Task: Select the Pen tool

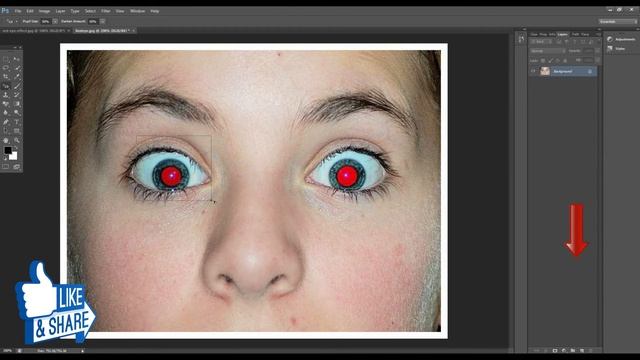Action: (x=6, y=122)
